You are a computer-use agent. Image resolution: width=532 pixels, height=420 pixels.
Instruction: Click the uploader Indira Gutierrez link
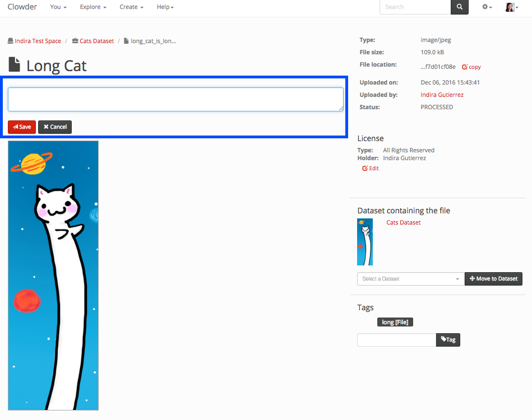coord(442,95)
